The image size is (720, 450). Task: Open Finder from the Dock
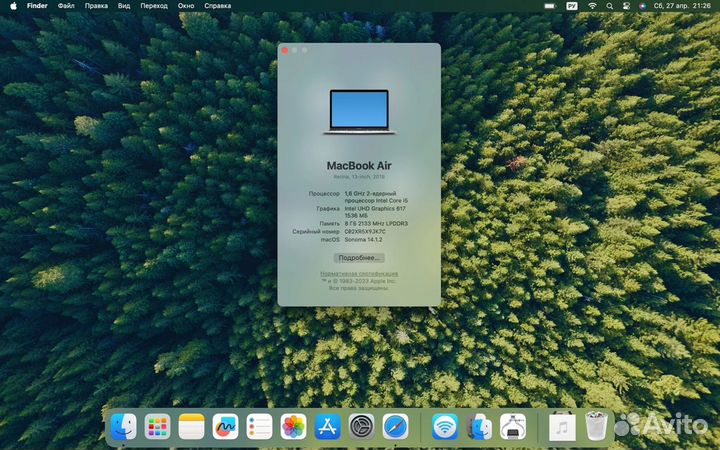click(124, 427)
